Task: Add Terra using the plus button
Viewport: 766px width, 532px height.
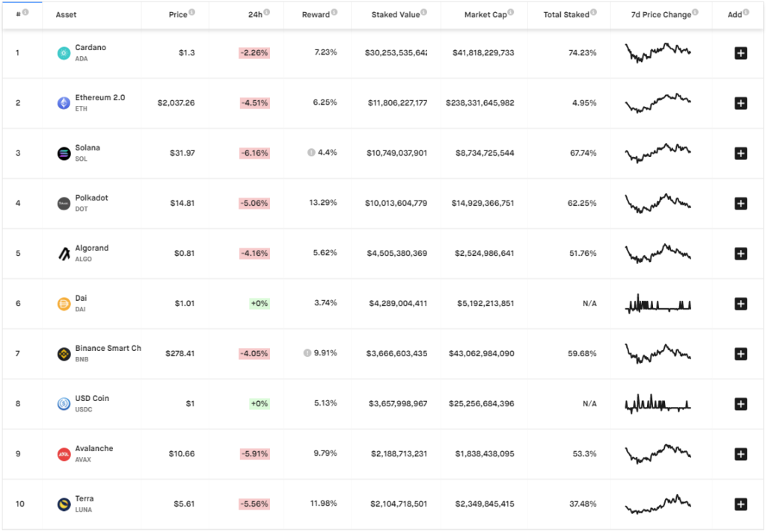Action: [741, 504]
